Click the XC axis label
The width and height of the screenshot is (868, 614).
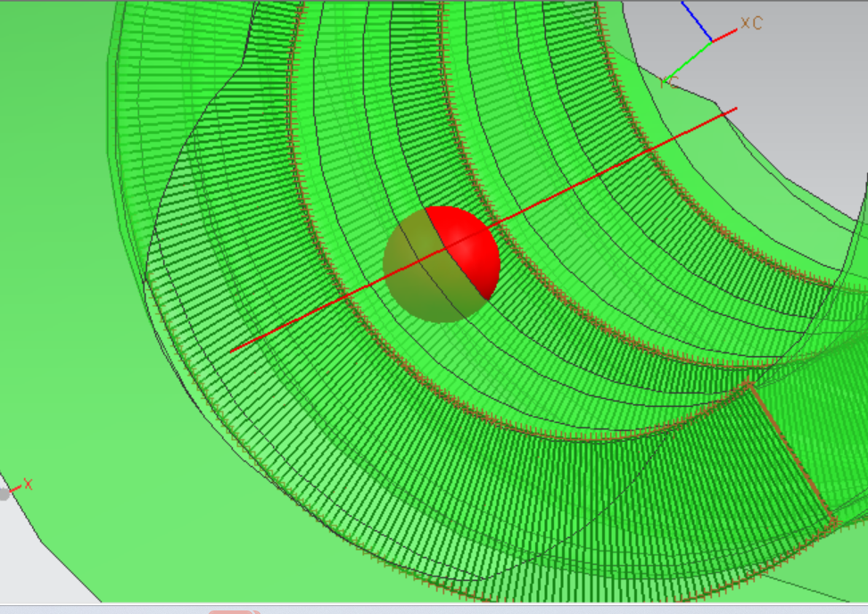pyautogui.click(x=752, y=23)
